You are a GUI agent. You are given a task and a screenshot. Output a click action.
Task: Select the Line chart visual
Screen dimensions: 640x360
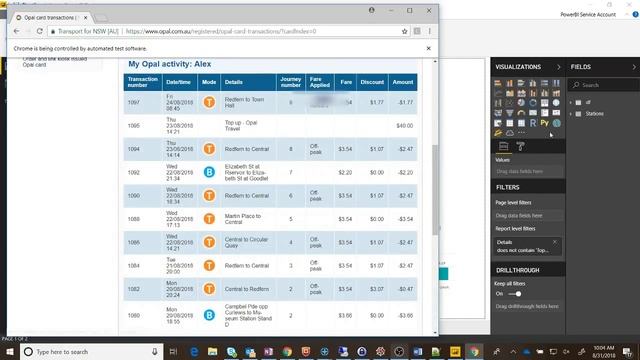coord(498,93)
